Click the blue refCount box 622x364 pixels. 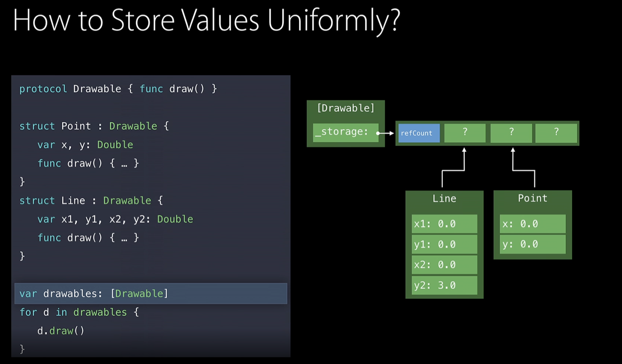pos(419,133)
